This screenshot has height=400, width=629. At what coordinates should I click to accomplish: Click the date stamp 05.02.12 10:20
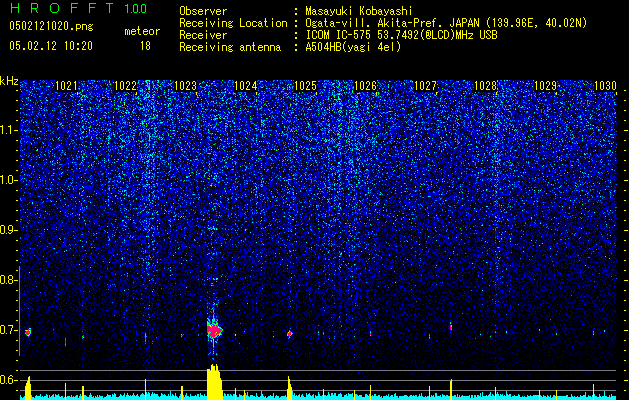pyautogui.click(x=51, y=46)
